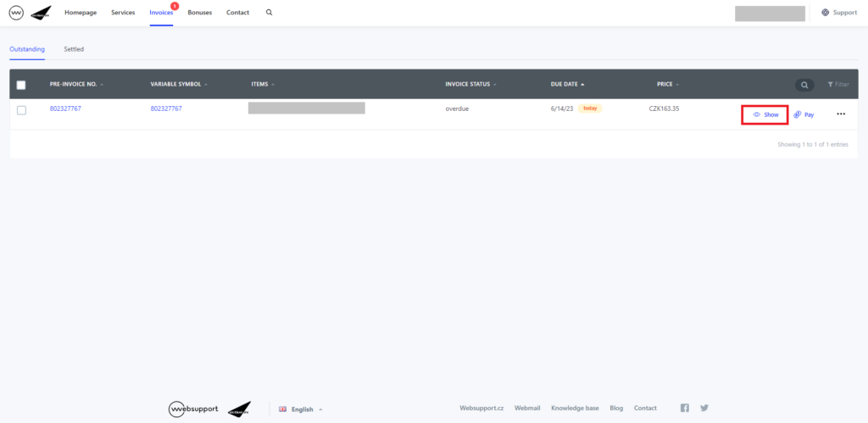Open search using top navigation magnifier icon
Viewport: 868px width, 423px height.
click(x=270, y=13)
